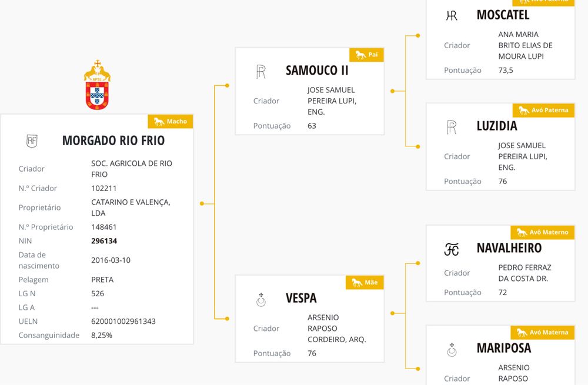This screenshot has height=385, width=588.
Task: Click the brand mark next to Samouco II
Action: click(261, 72)
